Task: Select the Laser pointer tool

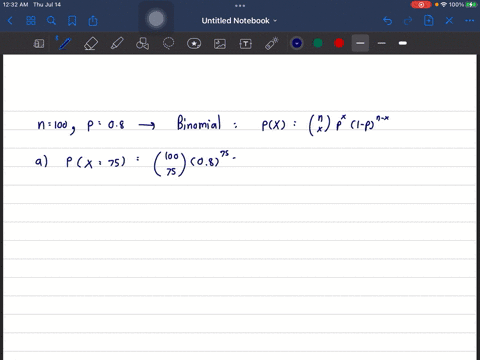Action: pos(272,43)
